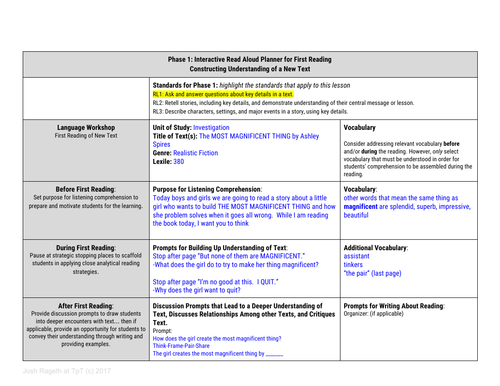This screenshot has height=386, width=500.
Task: Click the Before First Reading heading
Action: click(86, 189)
